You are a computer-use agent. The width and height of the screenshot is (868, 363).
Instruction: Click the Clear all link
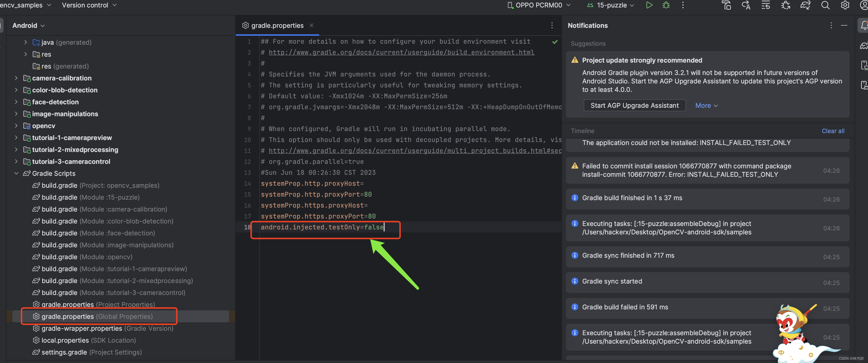[x=833, y=131]
